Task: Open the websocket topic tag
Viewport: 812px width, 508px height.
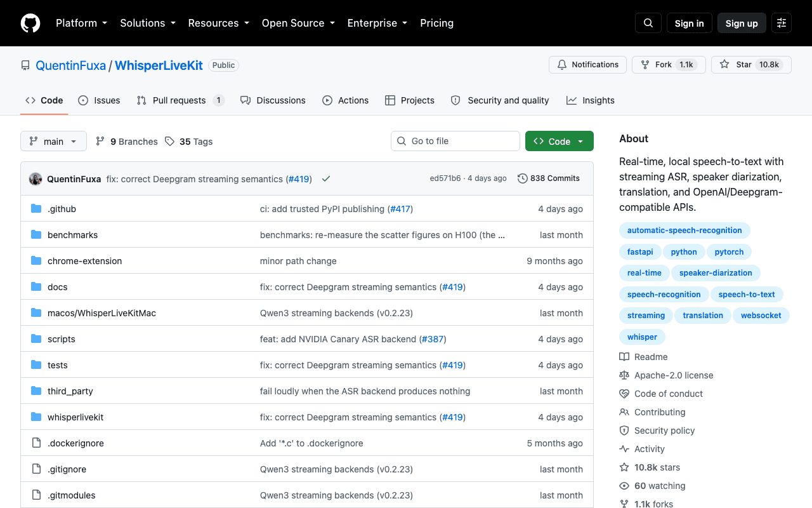Action: [x=761, y=316]
